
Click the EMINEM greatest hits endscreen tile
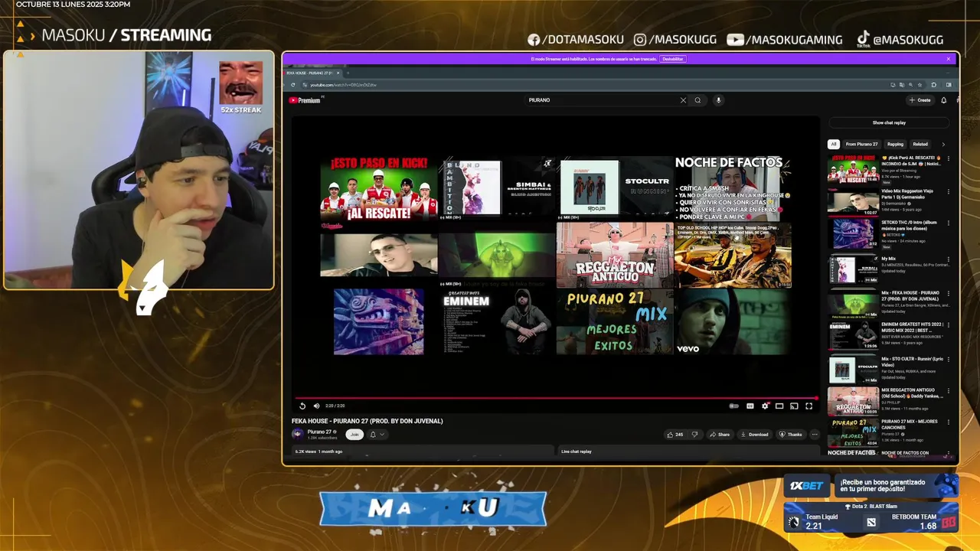coord(496,321)
